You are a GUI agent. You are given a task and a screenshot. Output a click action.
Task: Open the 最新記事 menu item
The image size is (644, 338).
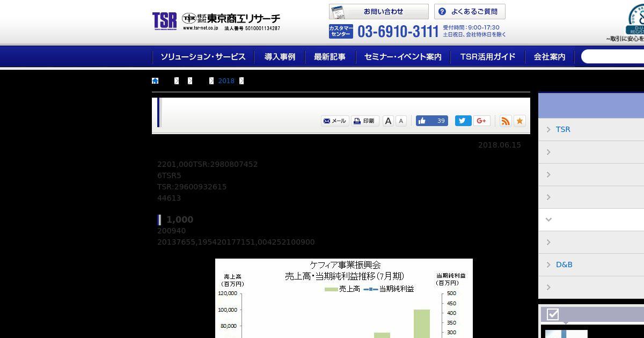[330, 57]
